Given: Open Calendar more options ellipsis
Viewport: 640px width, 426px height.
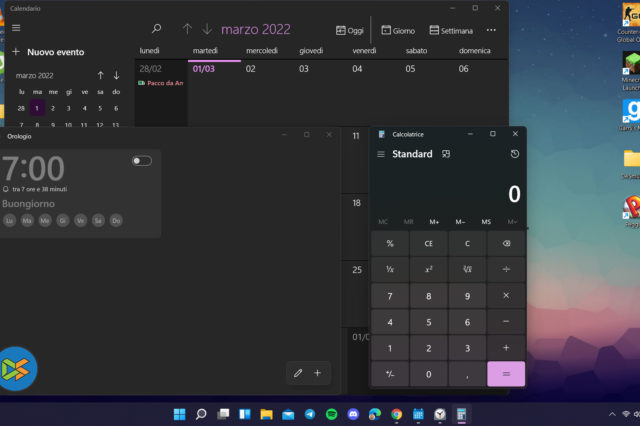Looking at the screenshot, I should 491,30.
